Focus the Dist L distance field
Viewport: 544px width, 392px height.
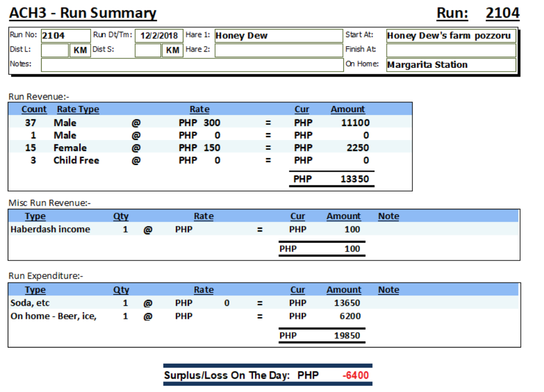(x=54, y=50)
